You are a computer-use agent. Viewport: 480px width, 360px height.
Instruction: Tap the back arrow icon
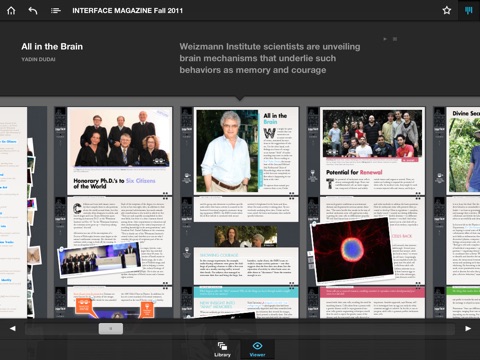pos(33,11)
